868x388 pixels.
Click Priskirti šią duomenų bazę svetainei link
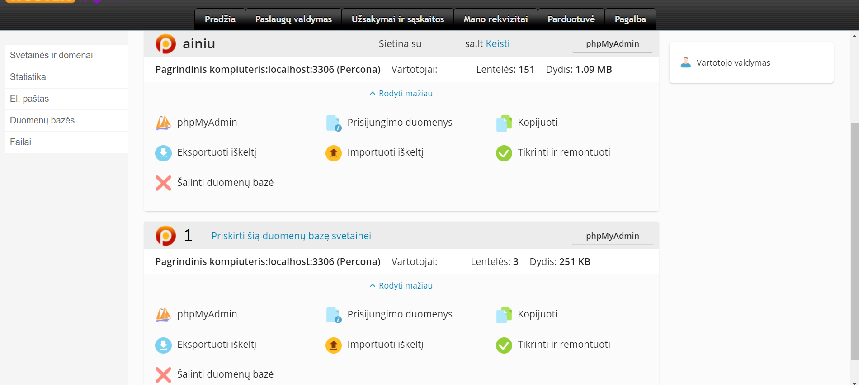(291, 236)
